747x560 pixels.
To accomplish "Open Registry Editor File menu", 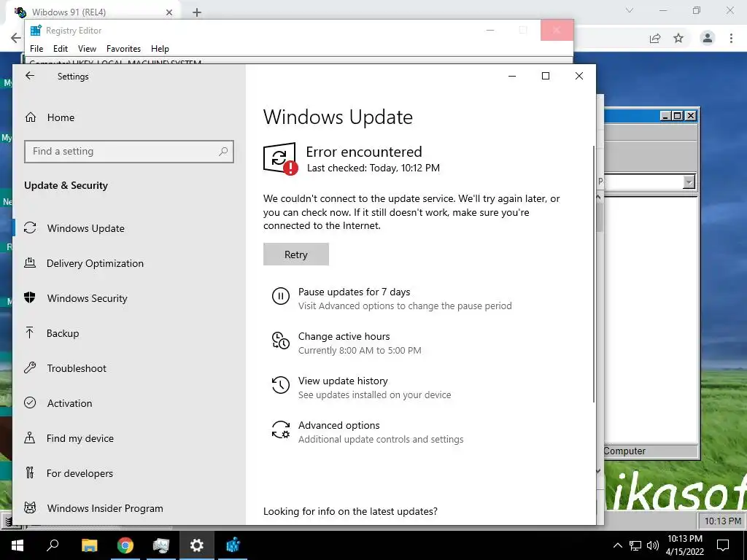I will pyautogui.click(x=36, y=49).
